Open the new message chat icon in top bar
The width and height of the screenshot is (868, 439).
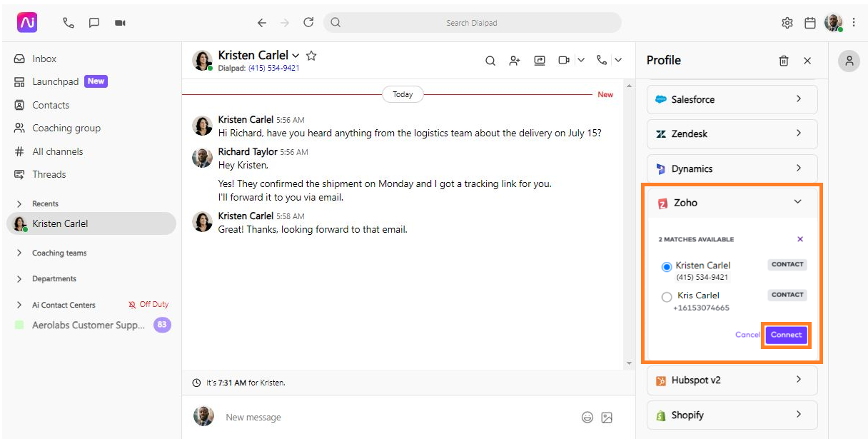pos(94,23)
